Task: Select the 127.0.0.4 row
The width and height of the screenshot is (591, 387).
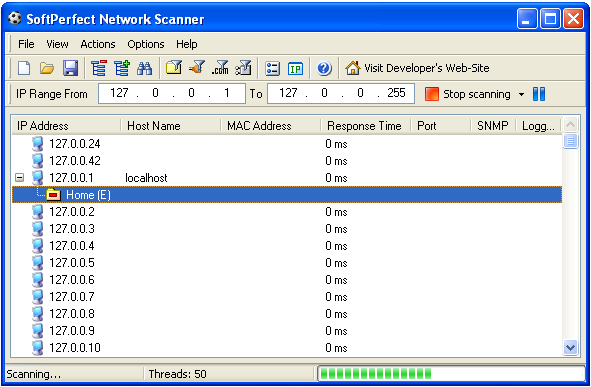Action: tap(287, 246)
